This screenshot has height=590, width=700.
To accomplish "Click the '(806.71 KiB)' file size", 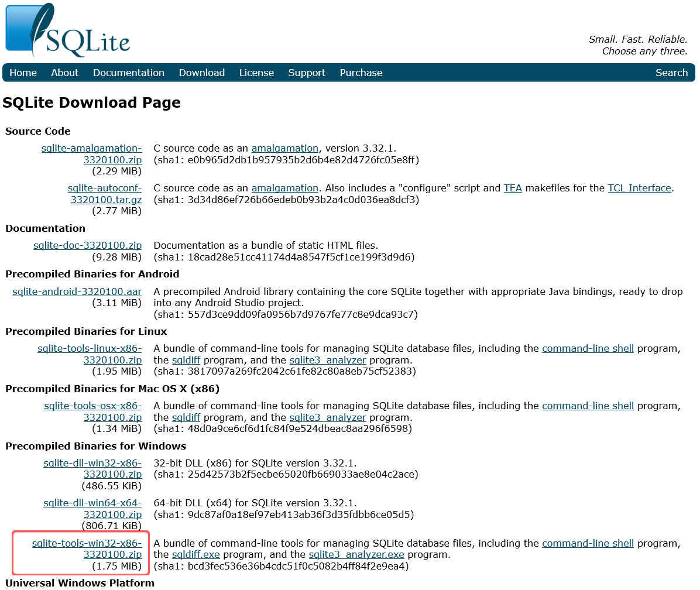I will tap(112, 526).
